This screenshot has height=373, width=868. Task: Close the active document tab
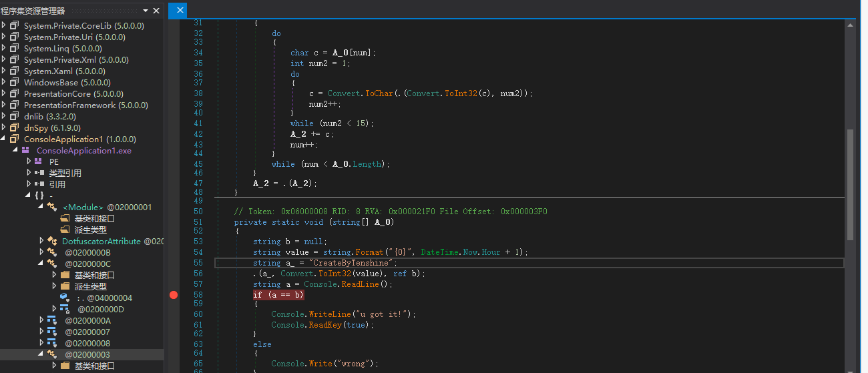pos(178,10)
